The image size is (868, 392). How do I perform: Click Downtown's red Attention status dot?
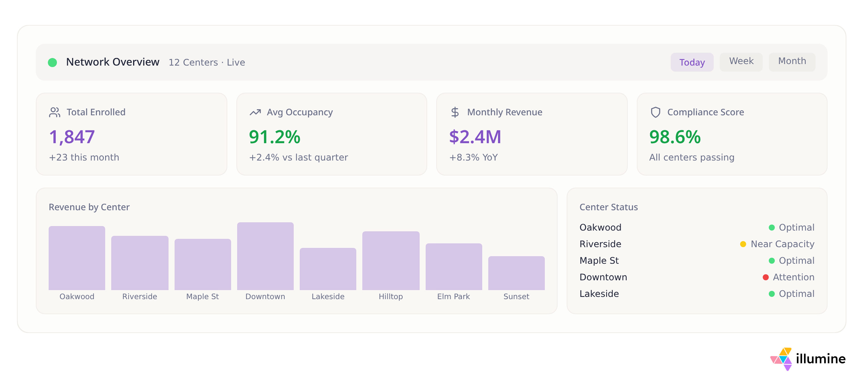click(765, 277)
